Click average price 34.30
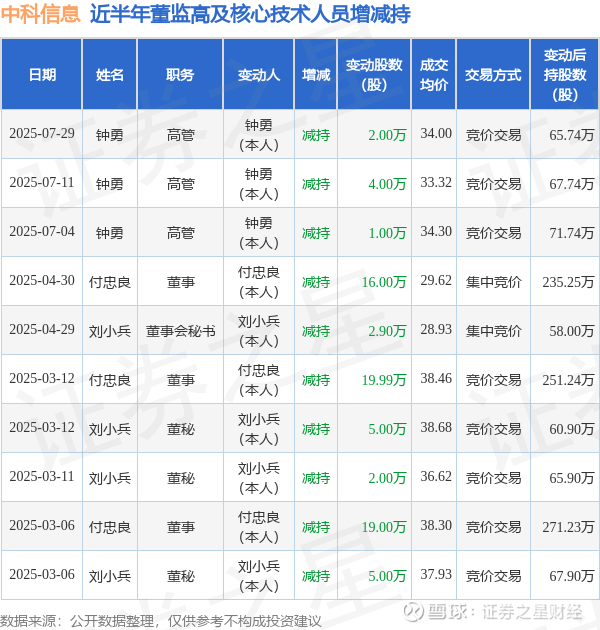The width and height of the screenshot is (600, 630). [436, 231]
